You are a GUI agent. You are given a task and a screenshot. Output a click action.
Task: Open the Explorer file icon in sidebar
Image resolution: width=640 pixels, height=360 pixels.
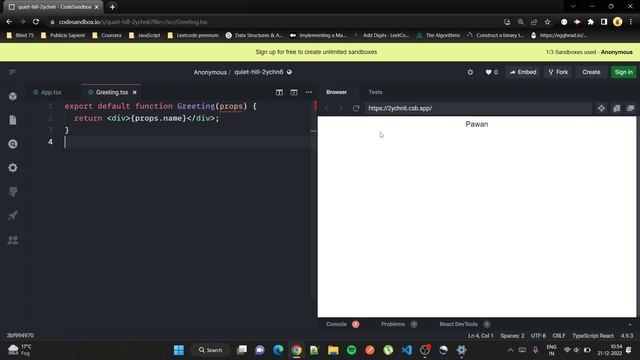[x=13, y=120]
